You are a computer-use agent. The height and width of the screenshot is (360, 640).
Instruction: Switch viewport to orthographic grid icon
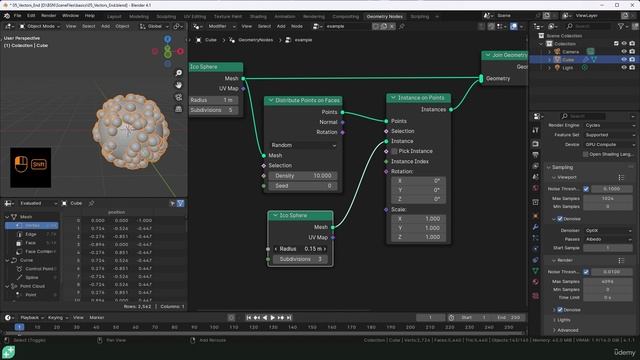coord(178,109)
